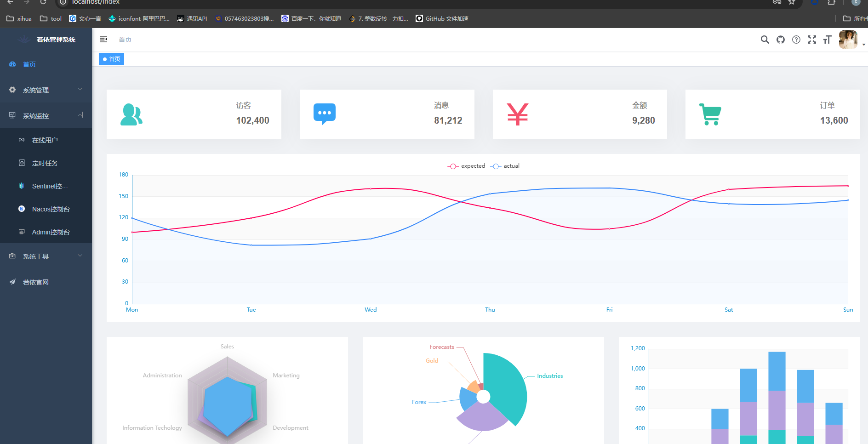Bookmark the page with the star icon
The image size is (868, 444).
pos(792,2)
